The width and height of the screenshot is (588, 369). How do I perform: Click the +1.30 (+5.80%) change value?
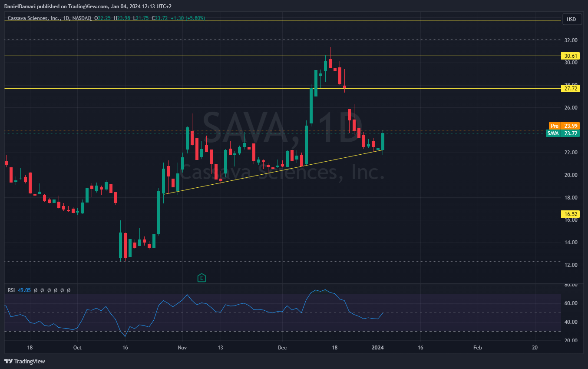188,18
